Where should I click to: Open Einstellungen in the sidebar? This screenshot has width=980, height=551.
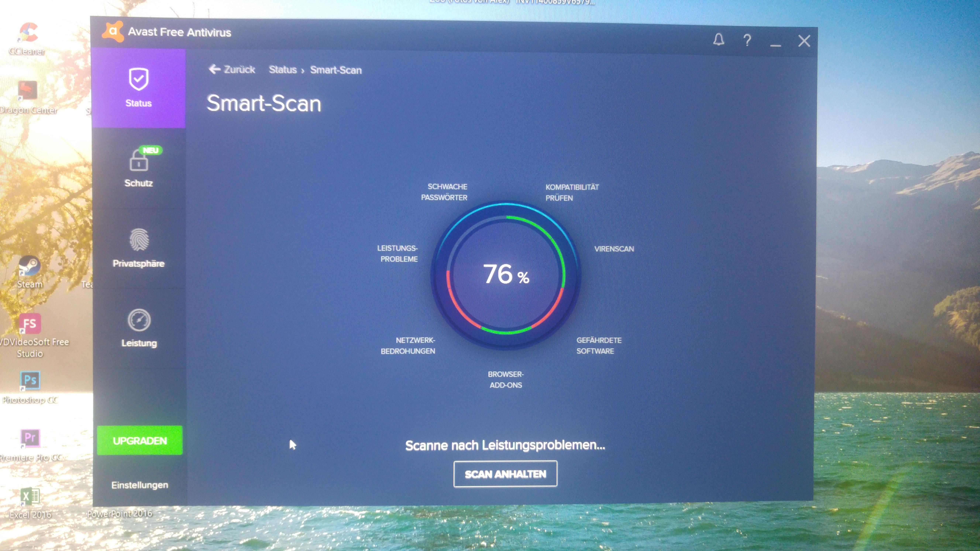coord(140,485)
